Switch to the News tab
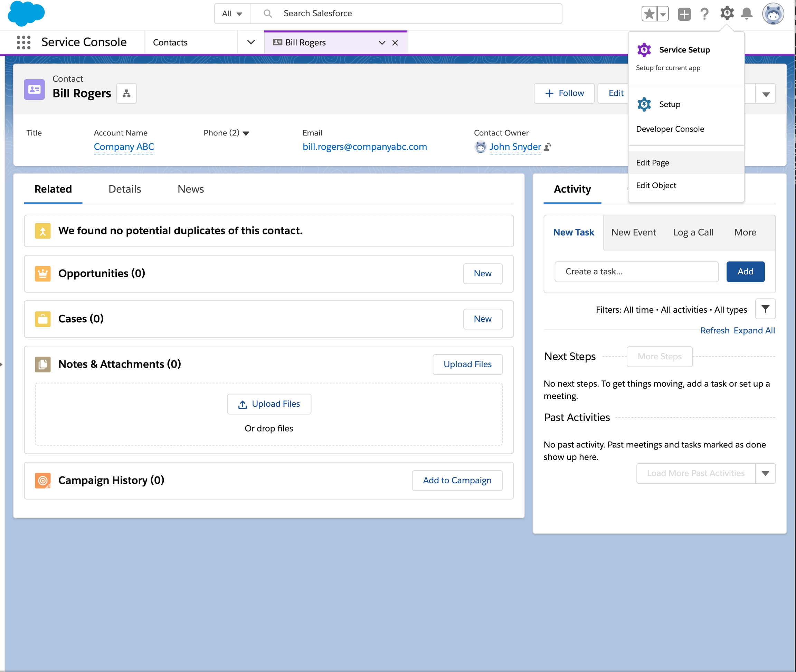 pyautogui.click(x=190, y=189)
